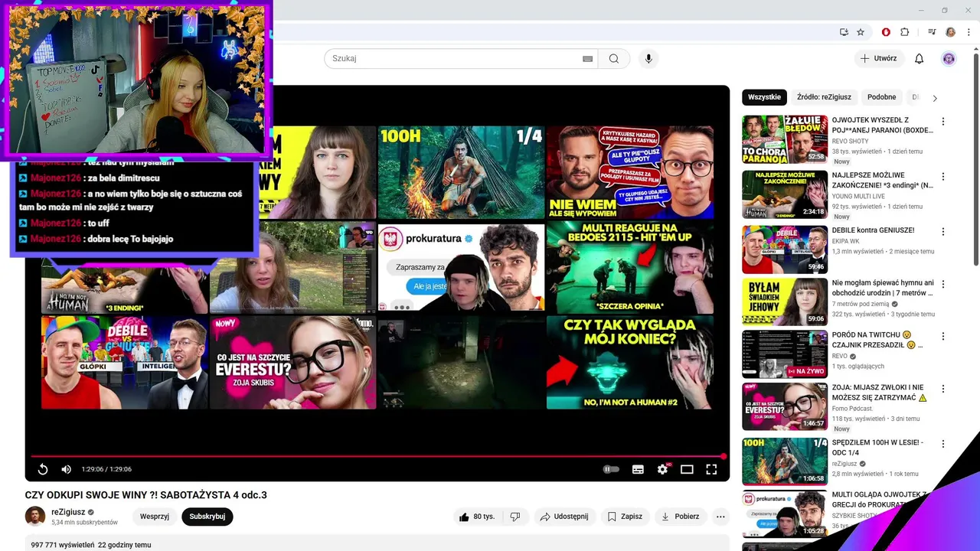Open CZY TAK WYGLĄDA MÓJ KONIEC endscreen tile
Screen dimensions: 980x551
click(x=629, y=363)
